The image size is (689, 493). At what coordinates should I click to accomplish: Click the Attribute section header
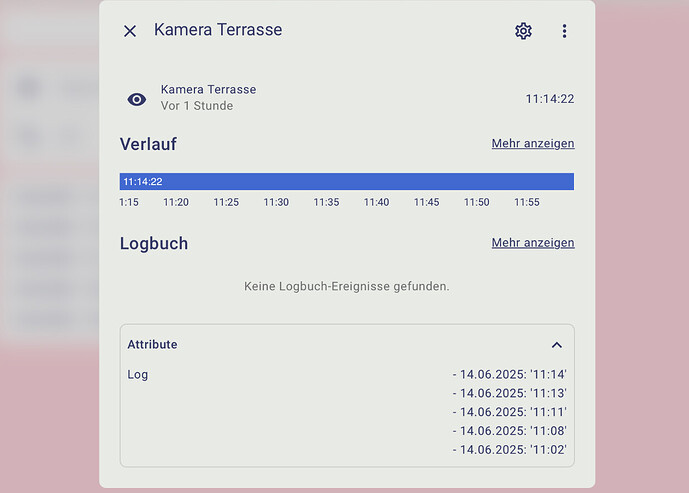point(152,344)
